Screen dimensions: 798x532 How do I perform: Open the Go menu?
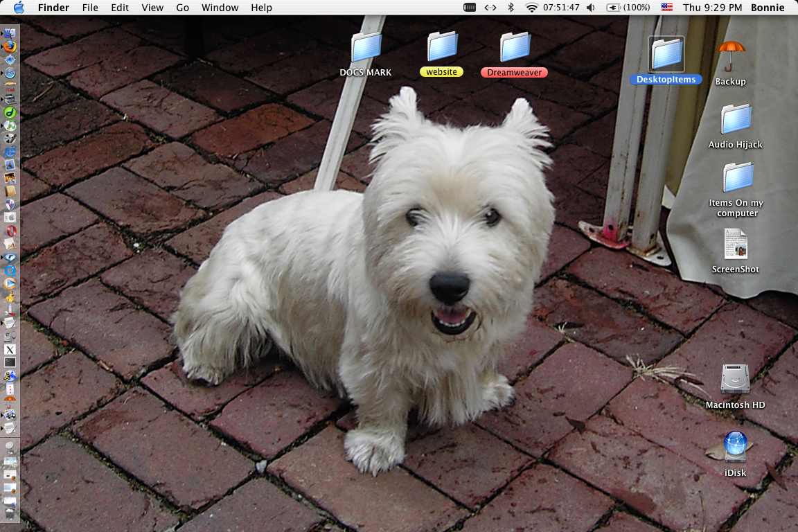pos(182,8)
